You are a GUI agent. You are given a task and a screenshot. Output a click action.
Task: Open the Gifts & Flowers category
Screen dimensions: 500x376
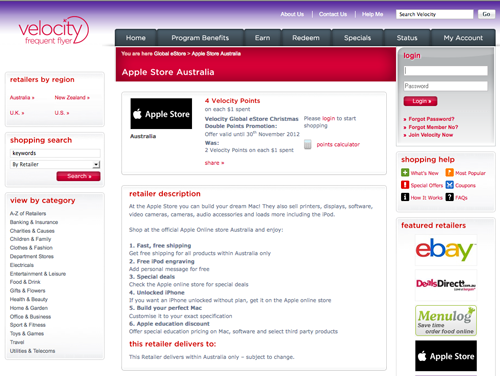(27, 291)
